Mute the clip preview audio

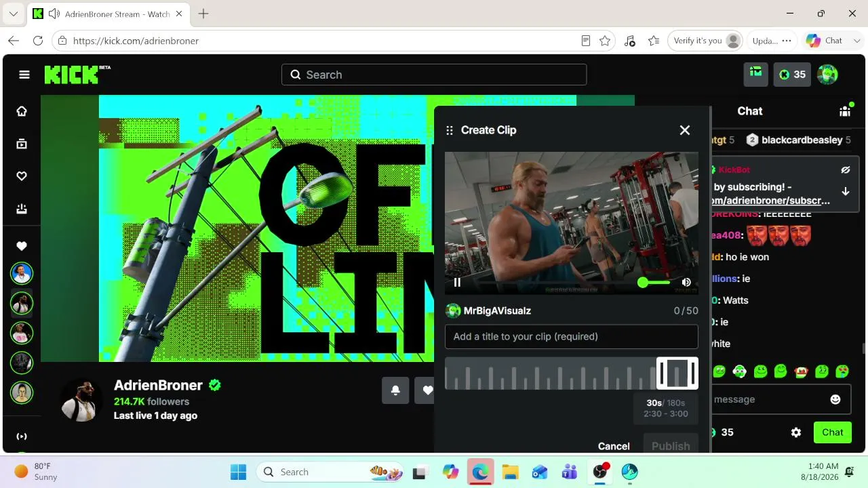(686, 283)
